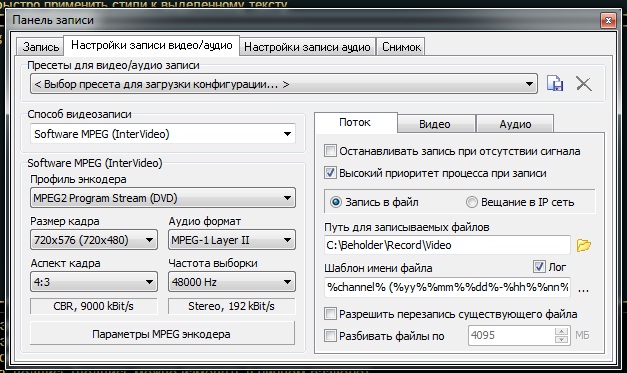Open the Способ видеозаписи dropdown
This screenshot has width=627, height=373.
163,134
